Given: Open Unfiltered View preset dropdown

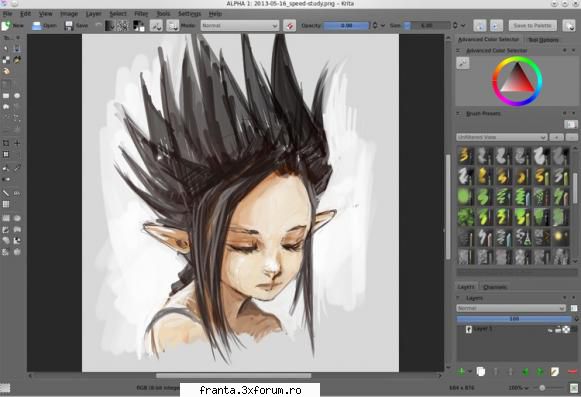Looking at the screenshot, I should [502, 137].
